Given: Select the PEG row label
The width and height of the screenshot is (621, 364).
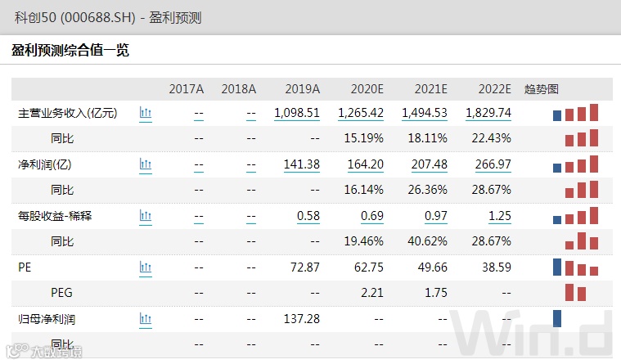Looking at the screenshot, I should [62, 293].
